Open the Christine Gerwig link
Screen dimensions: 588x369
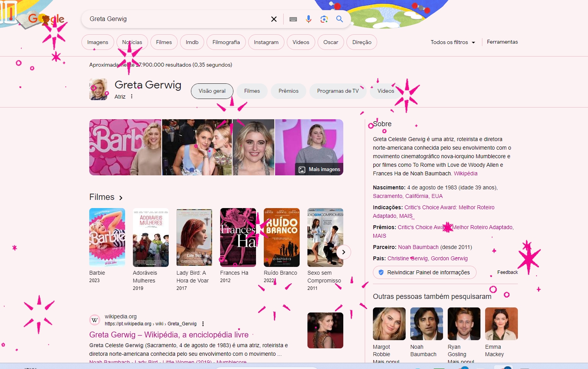click(x=408, y=258)
